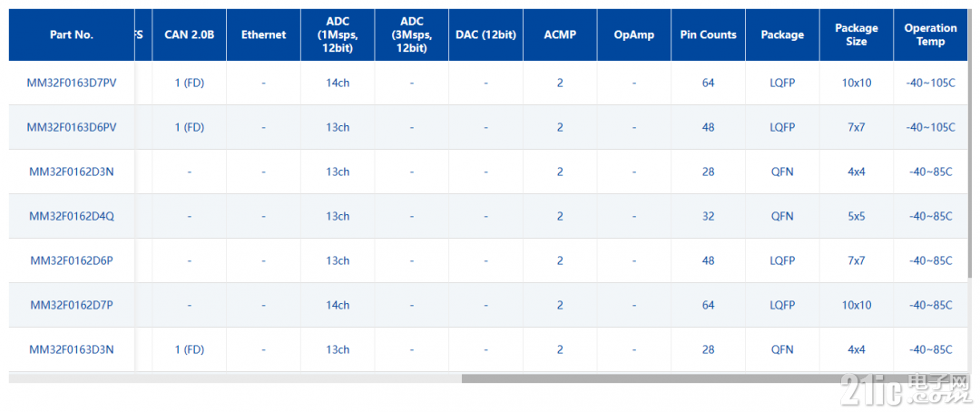
Task: Click the CAN 2.0B column header
Action: (190, 35)
